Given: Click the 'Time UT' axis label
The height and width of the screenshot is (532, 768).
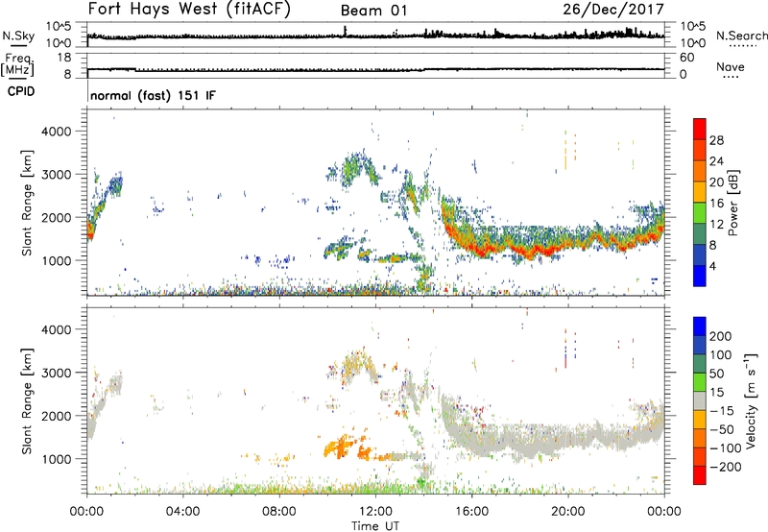Looking at the screenshot, I should point(375,526).
